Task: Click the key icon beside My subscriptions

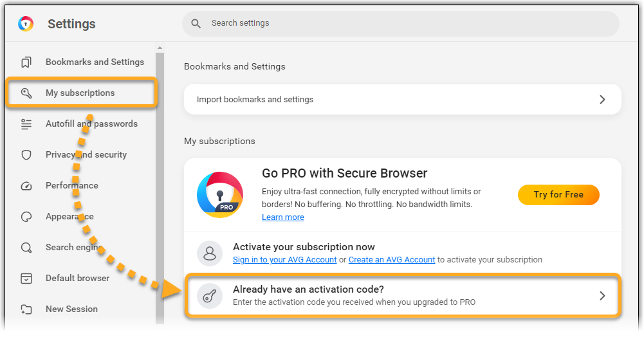Action: (26, 93)
